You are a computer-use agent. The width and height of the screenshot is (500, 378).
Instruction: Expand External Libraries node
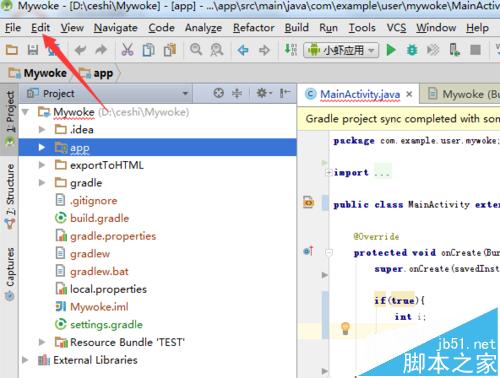25,360
